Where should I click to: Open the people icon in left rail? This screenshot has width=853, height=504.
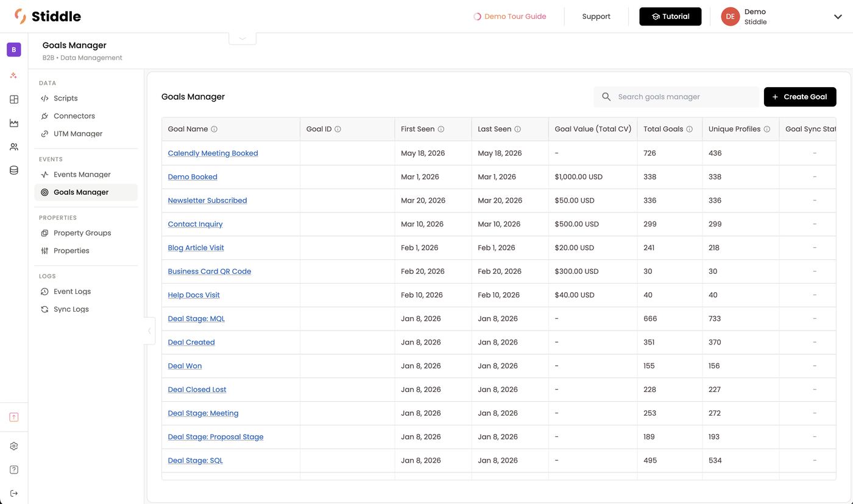pos(14,147)
